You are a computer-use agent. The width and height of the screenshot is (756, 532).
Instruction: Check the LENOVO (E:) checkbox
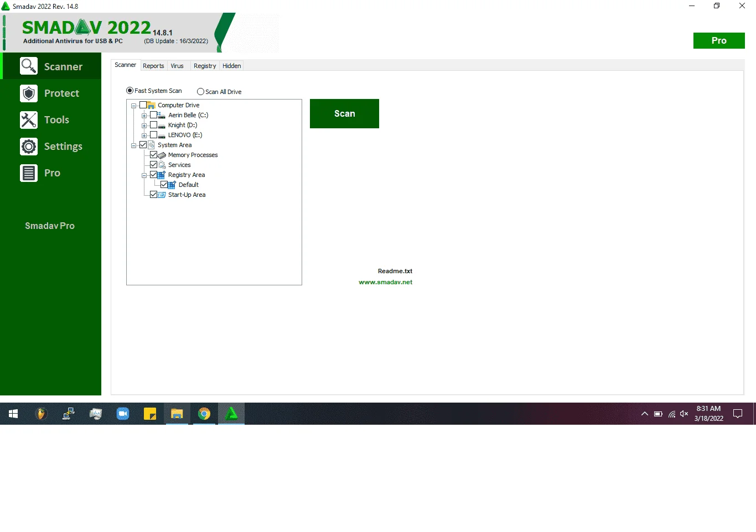pos(153,135)
